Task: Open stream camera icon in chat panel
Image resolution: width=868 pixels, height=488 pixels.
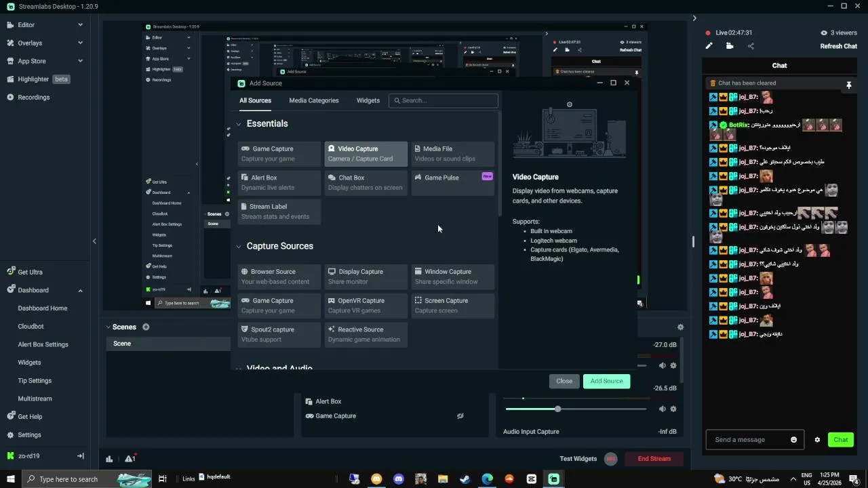Action: [x=730, y=46]
